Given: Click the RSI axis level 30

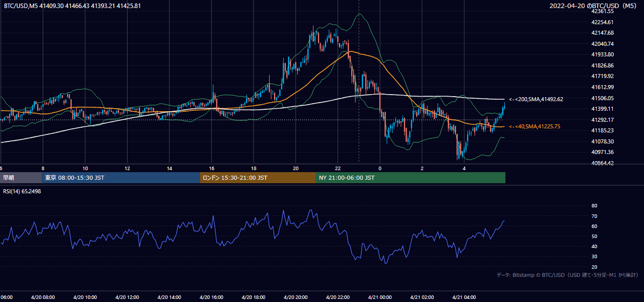Looking at the screenshot, I should point(595,257).
